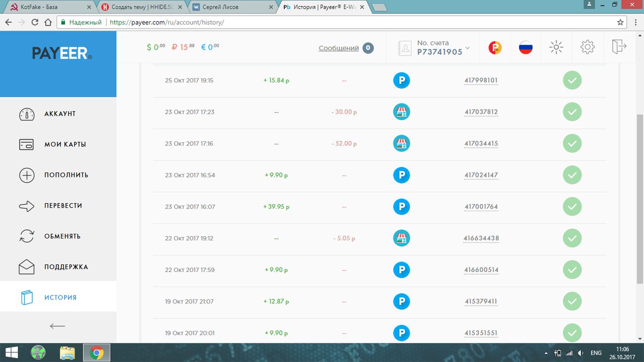Click the Обменять exchange arrows icon
This screenshot has width=644, height=362.
point(27,236)
